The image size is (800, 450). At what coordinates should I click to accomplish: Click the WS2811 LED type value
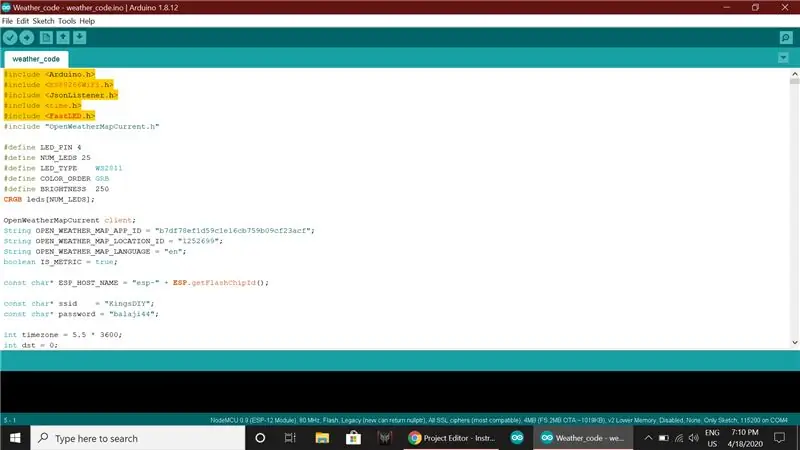[109, 168]
